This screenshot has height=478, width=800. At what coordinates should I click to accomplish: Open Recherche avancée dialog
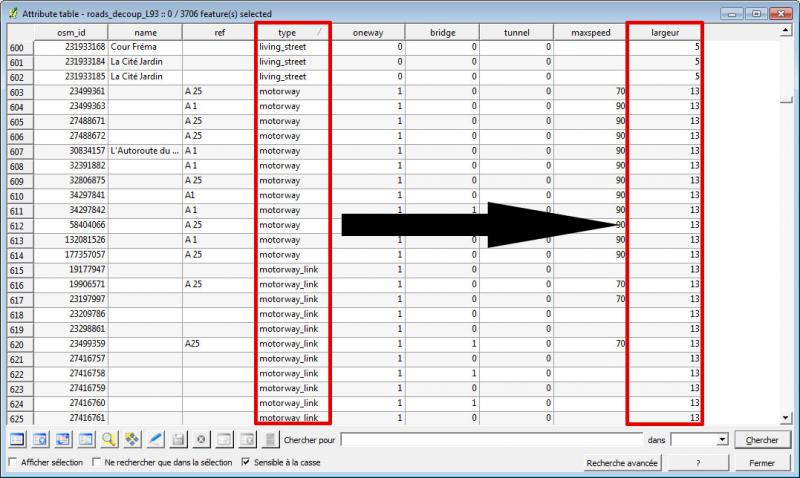point(621,463)
